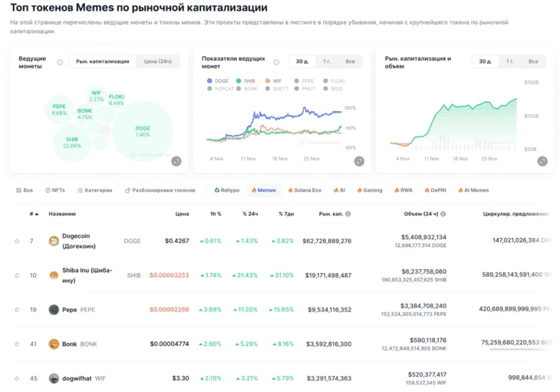This screenshot has width=560, height=392.
Task: Select 30 д. in capitalization and volume chart
Action: coord(486,61)
